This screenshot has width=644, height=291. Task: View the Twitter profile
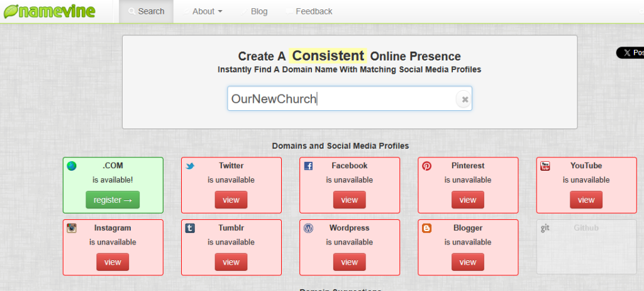pos(231,200)
